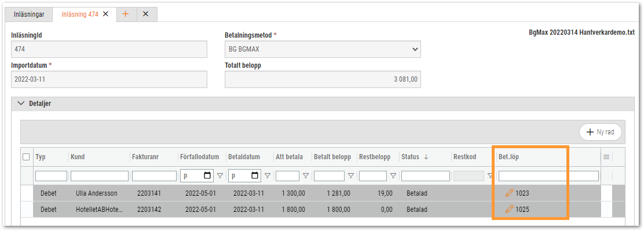
Task: Click the Att betala column header
Action: [289, 157]
